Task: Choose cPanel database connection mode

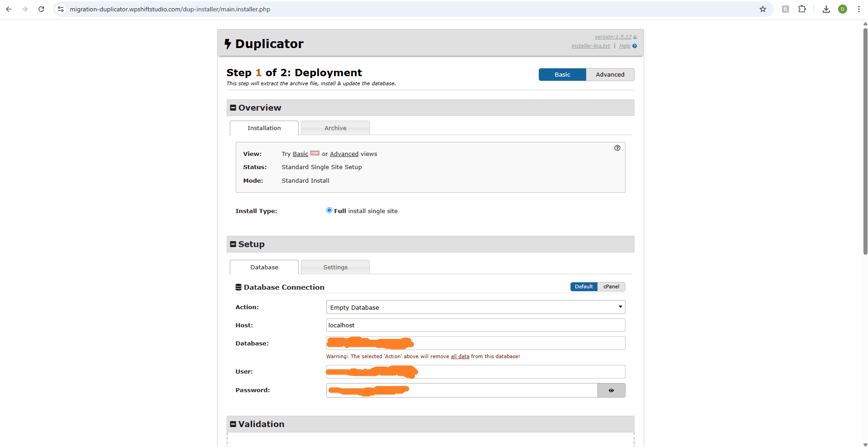Action: (x=611, y=287)
